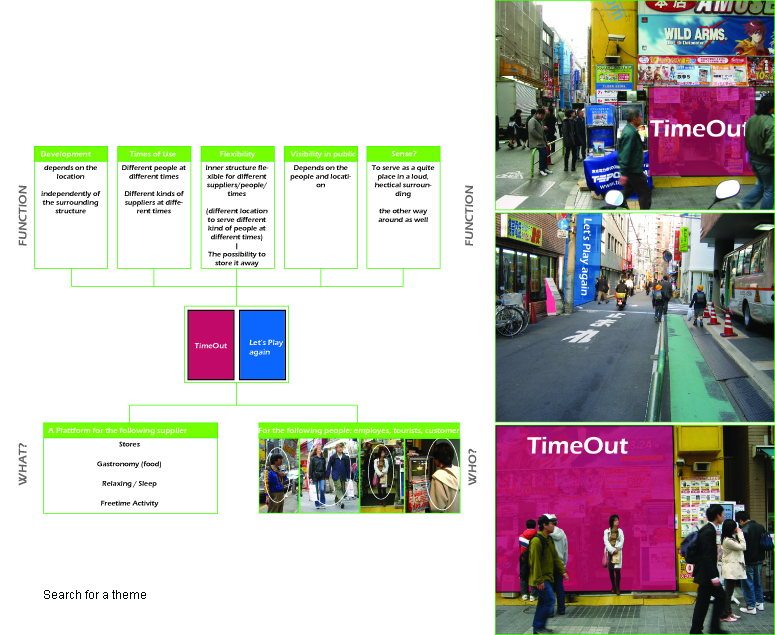
Task: Select 'Different kinds of suppliers' paragraph
Action: pos(154,202)
